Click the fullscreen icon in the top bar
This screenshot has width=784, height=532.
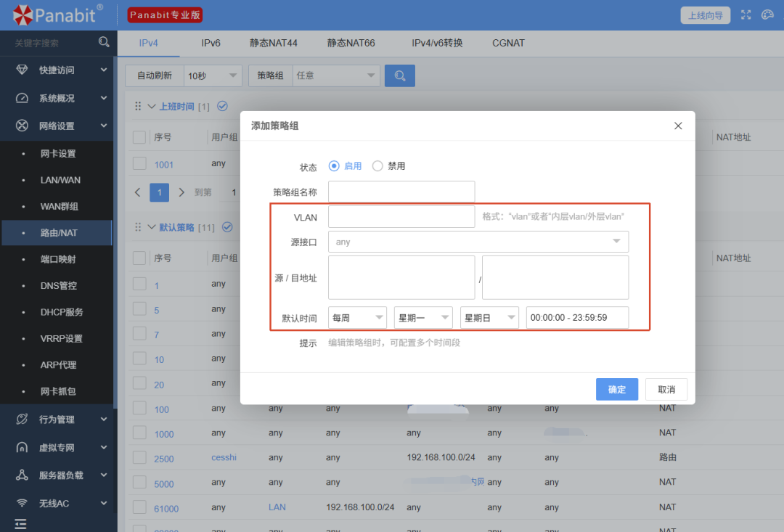(746, 14)
